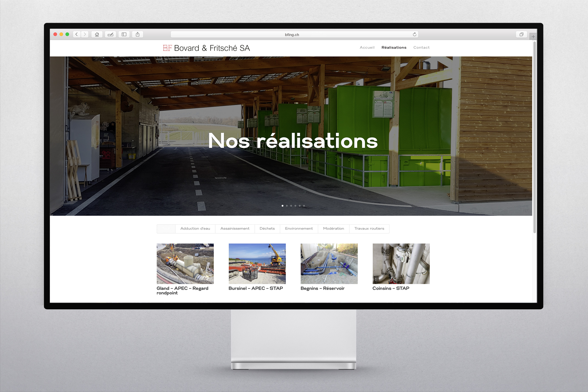Image resolution: width=588 pixels, height=392 pixels.
Task: Filter projects by Adduction d'eau
Action: 195,229
